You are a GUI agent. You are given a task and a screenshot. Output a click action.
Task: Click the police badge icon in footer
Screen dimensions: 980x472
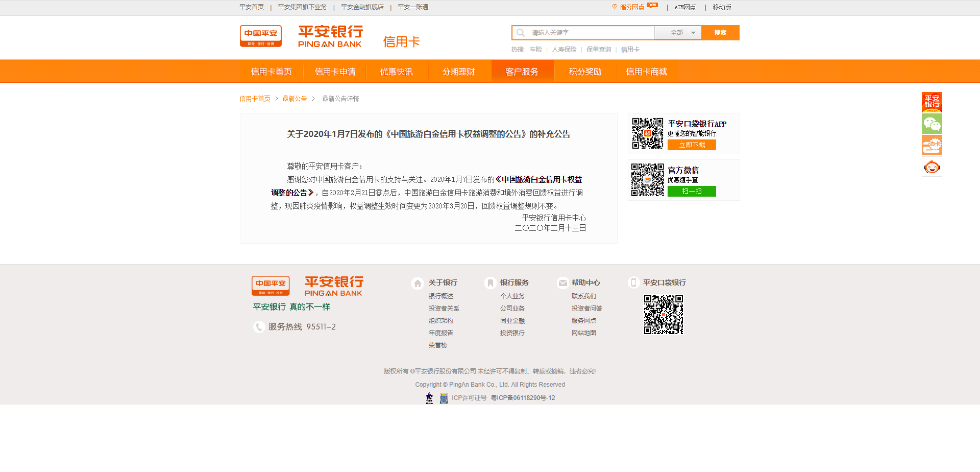[429, 398]
